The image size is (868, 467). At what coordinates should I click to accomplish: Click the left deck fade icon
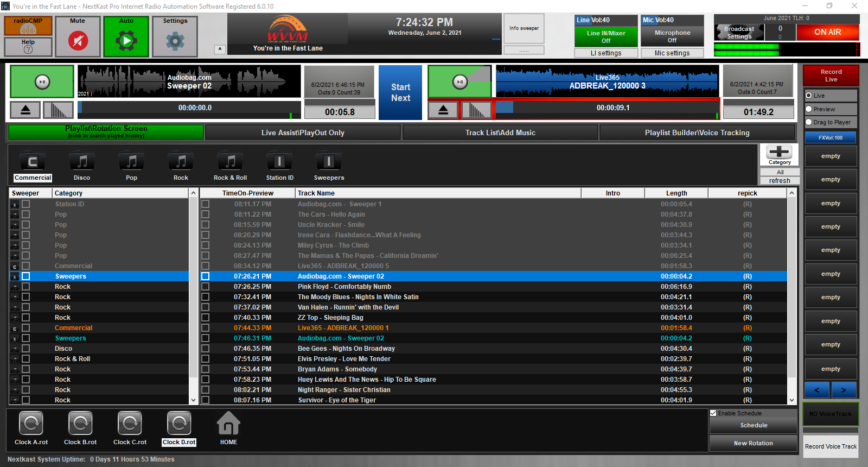[58, 110]
